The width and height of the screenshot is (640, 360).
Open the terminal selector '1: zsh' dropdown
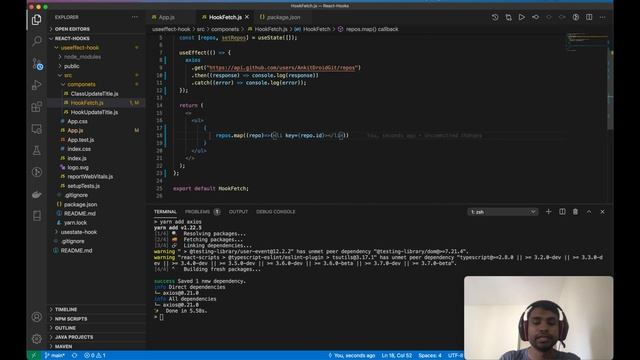coord(502,212)
